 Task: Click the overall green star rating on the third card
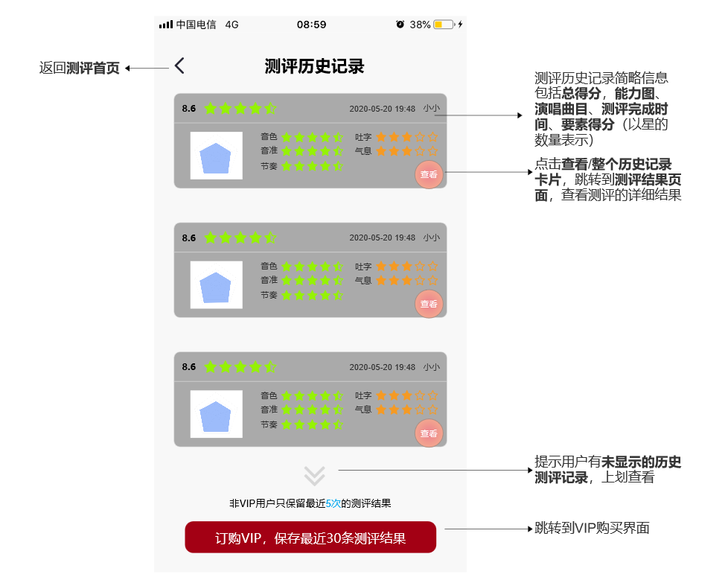(240, 367)
